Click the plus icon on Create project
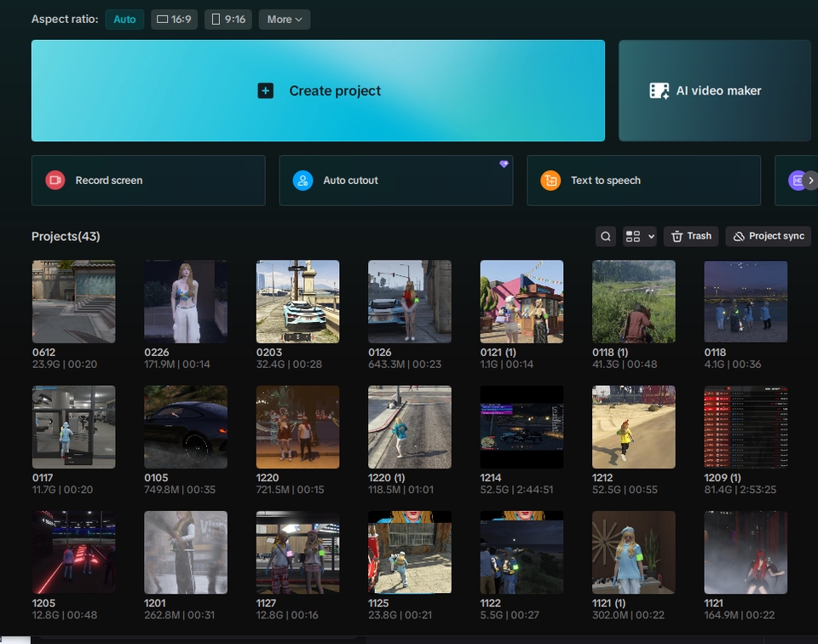Screen dimensions: 818x644 point(266,90)
